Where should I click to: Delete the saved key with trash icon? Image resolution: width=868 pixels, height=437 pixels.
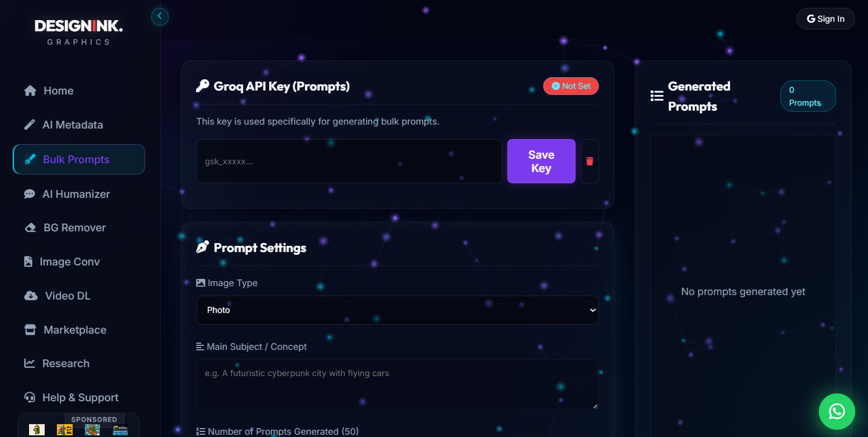(589, 161)
